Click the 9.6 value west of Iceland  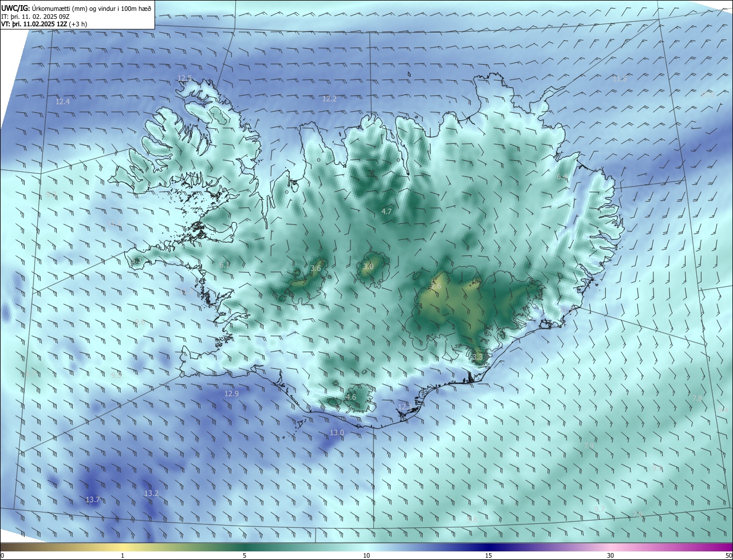tap(140, 322)
